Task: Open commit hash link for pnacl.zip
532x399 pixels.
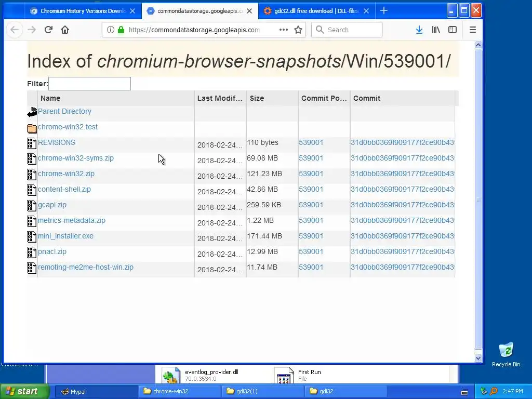Action: [402, 252]
